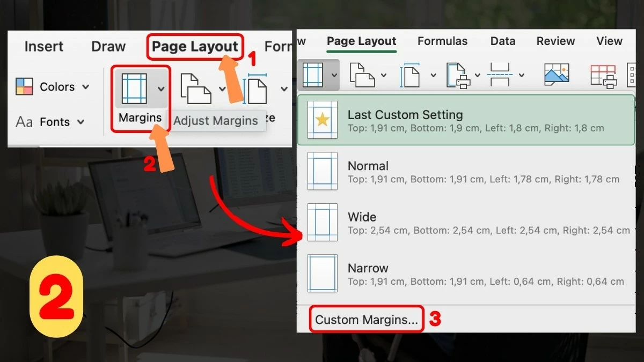The height and width of the screenshot is (362, 644).
Task: Expand the Orientation dropdown arrow
Action: tap(384, 74)
